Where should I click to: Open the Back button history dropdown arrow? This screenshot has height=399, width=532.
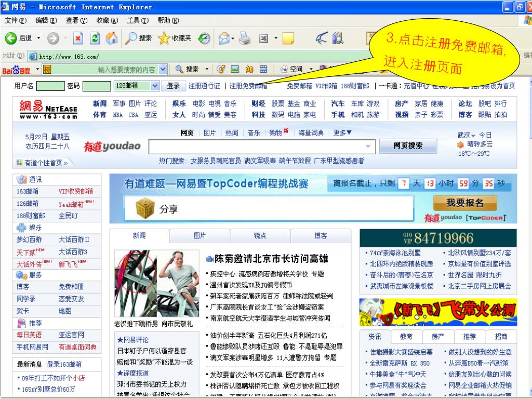(x=38, y=38)
